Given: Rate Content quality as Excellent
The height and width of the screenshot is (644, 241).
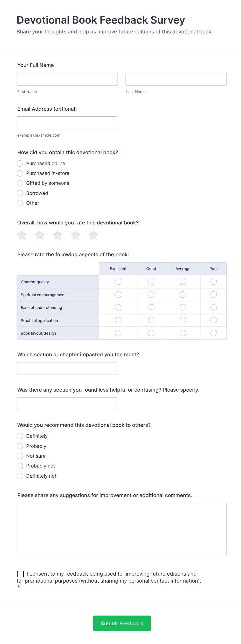Looking at the screenshot, I should click(118, 281).
